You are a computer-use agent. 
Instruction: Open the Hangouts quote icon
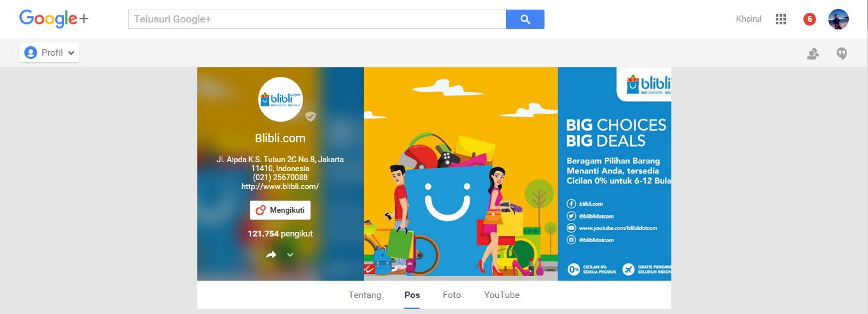point(842,54)
